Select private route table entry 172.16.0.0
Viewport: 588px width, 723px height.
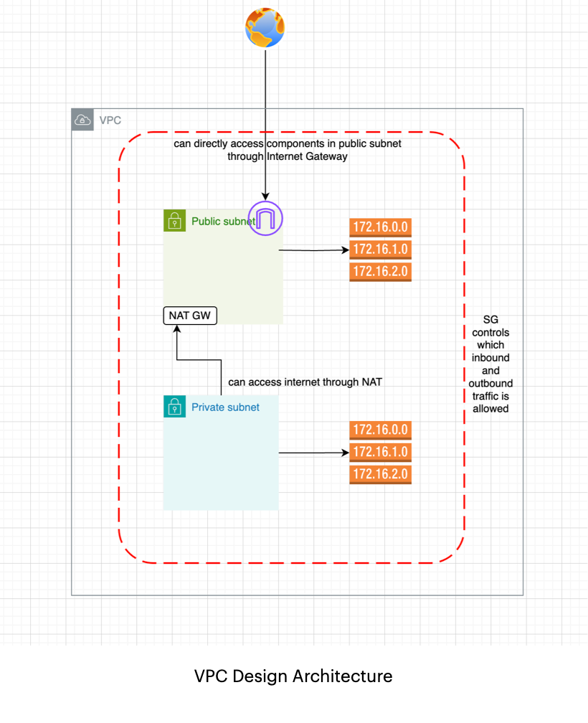(380, 430)
